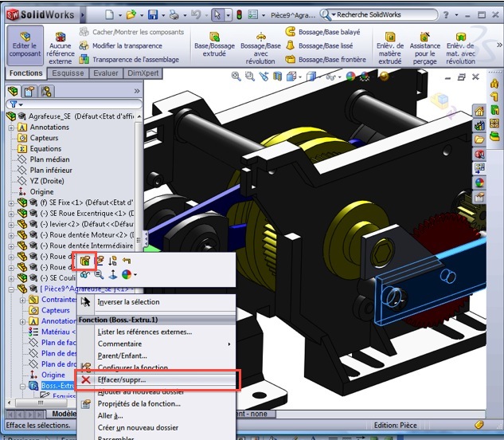The width and height of the screenshot is (504, 440).
Task: Switch to the DimXpert tab
Action: point(143,73)
